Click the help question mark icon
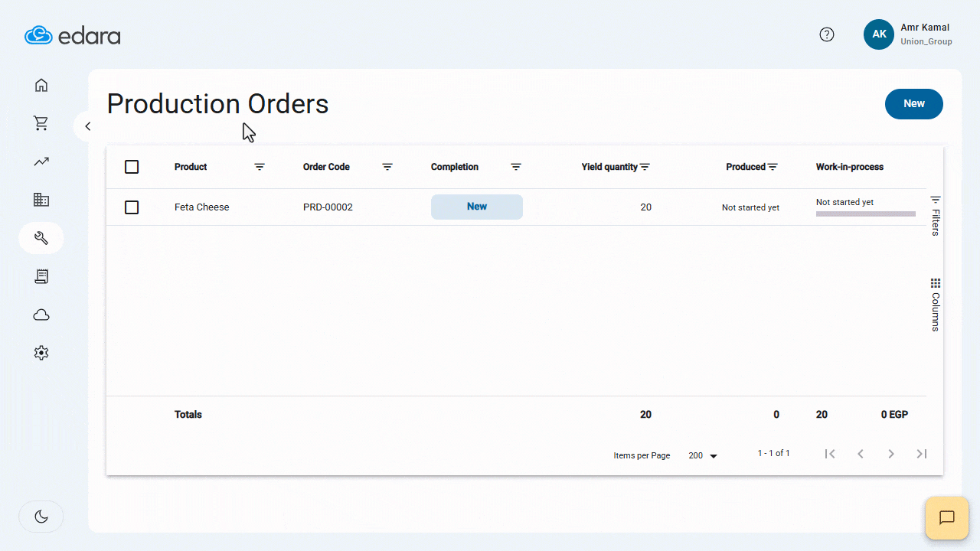Image resolution: width=980 pixels, height=551 pixels. pyautogui.click(x=827, y=34)
